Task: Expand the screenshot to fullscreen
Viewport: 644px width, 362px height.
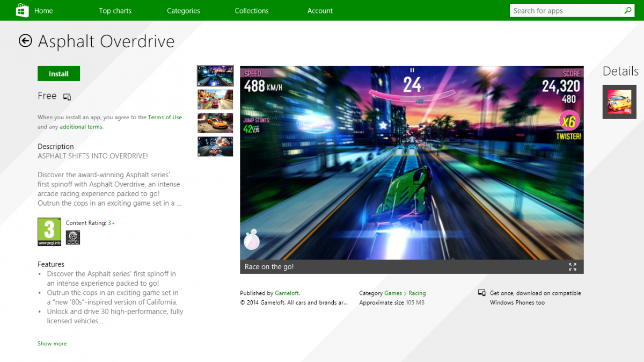Action: coord(573,267)
